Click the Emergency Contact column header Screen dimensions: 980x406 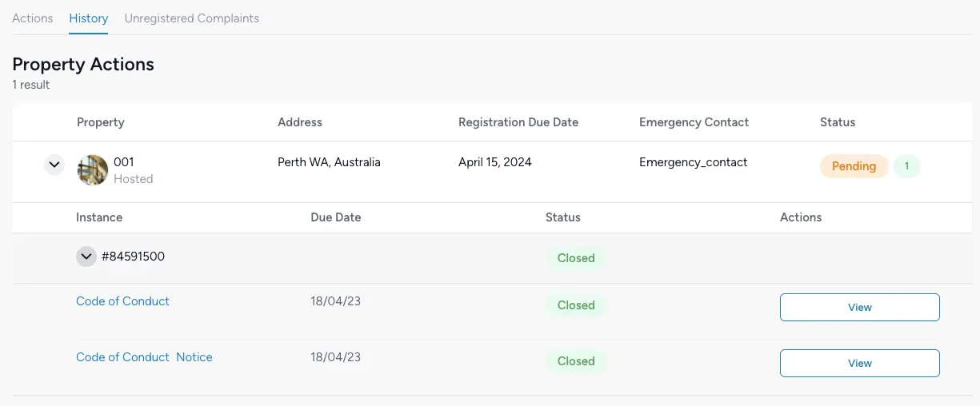(x=694, y=122)
